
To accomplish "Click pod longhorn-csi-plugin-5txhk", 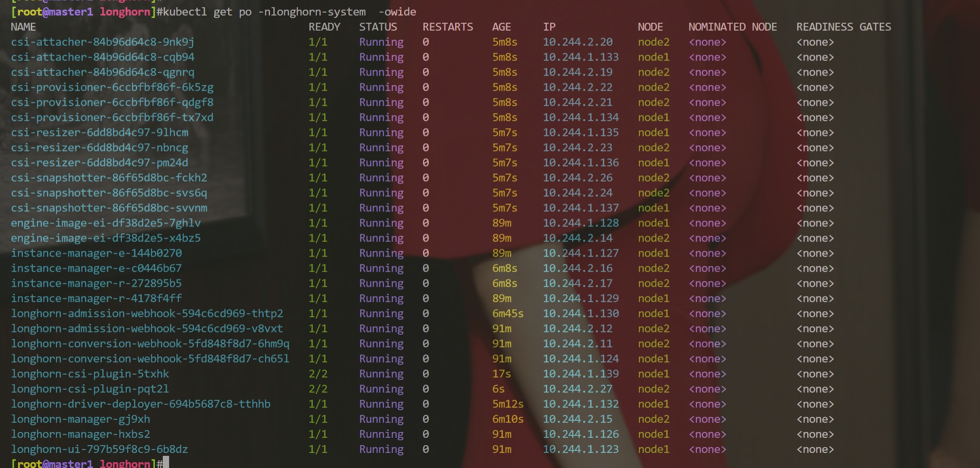I will coord(90,374).
